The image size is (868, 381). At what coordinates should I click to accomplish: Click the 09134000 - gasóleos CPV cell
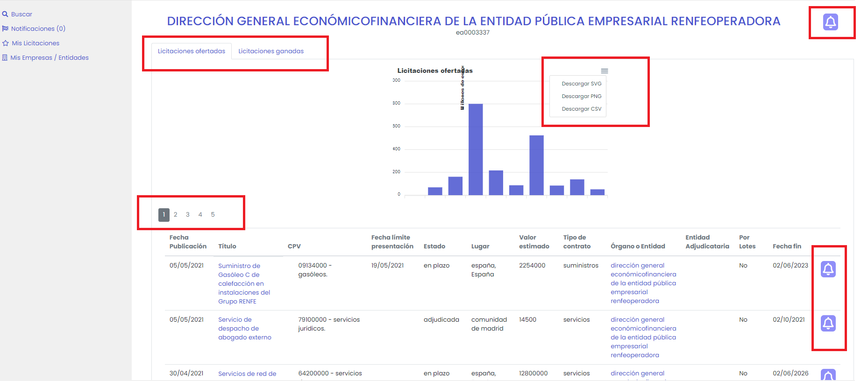pyautogui.click(x=315, y=270)
